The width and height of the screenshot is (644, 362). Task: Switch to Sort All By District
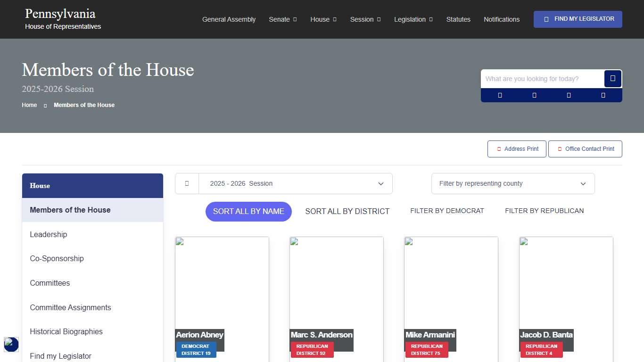point(347,212)
